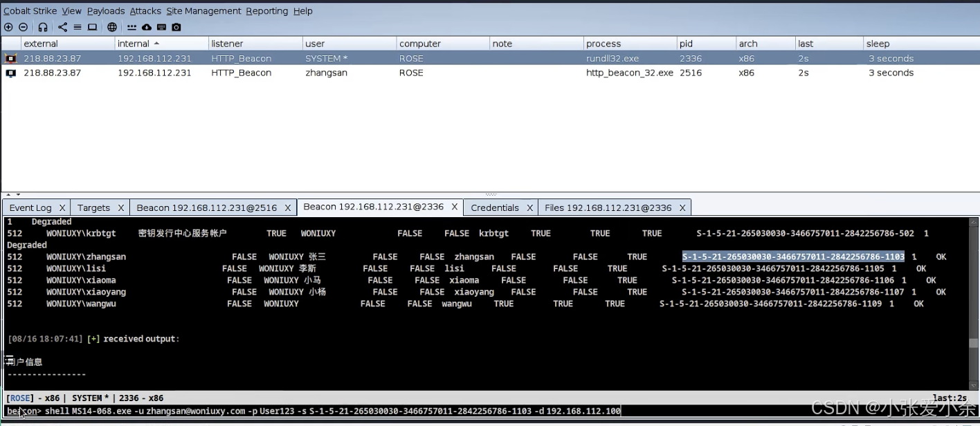Select Beacon 192.168.112.231@2336 tab
This screenshot has width=980, height=426.
pyautogui.click(x=373, y=207)
